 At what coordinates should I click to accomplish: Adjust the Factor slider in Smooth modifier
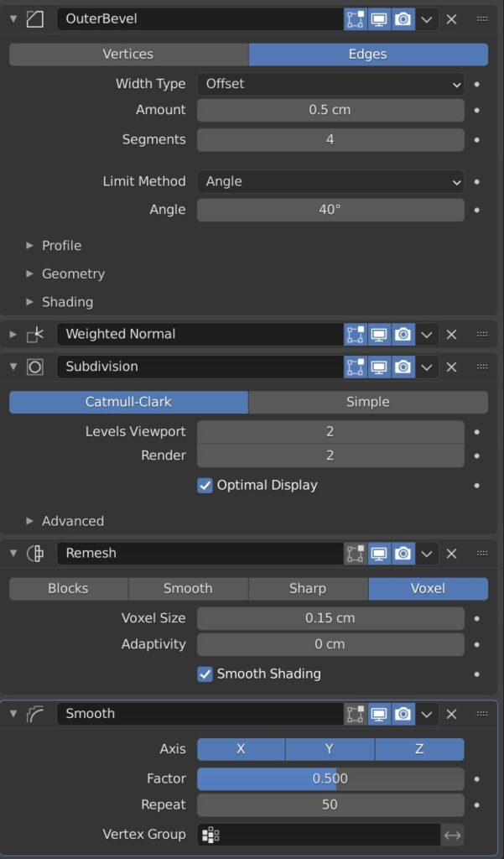pos(330,778)
